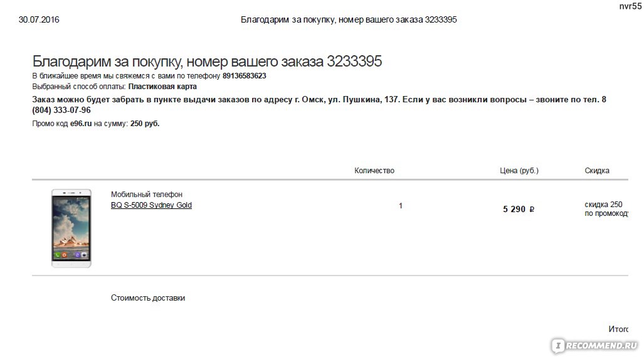The image size is (644, 359).
Task: Click the support phone (804) 333-07-96
Action: 61,110
